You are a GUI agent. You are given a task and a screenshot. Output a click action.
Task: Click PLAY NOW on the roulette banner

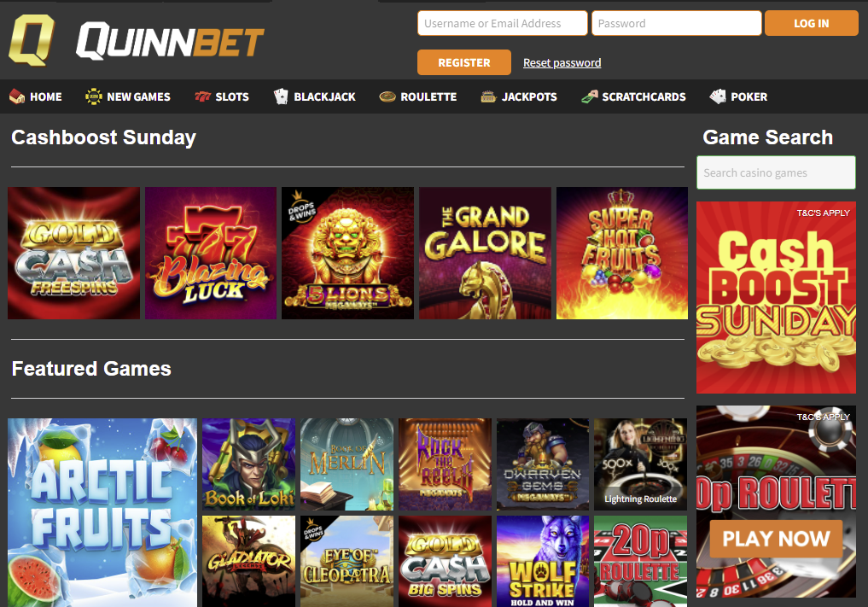(776, 539)
